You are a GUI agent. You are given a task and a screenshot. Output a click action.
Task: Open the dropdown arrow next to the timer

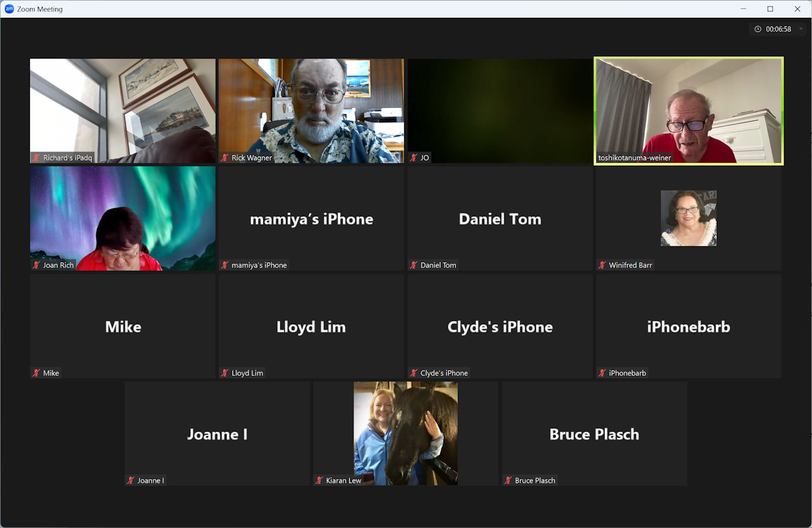point(802,29)
